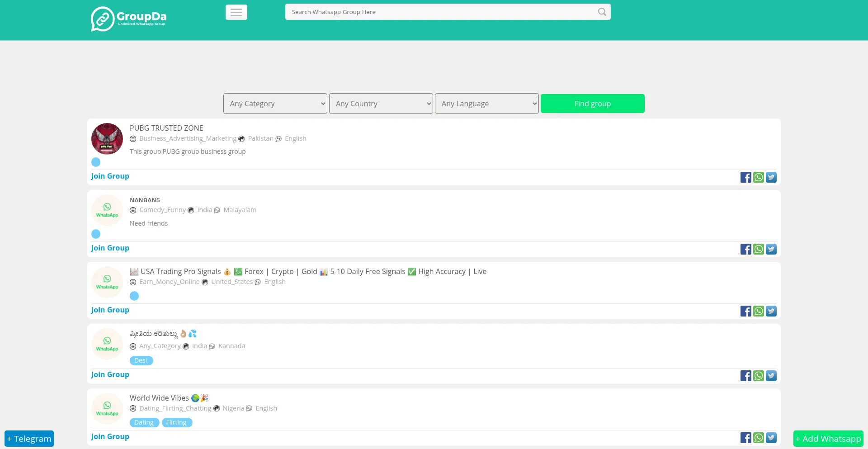Click the + Telegram button

(x=29, y=439)
